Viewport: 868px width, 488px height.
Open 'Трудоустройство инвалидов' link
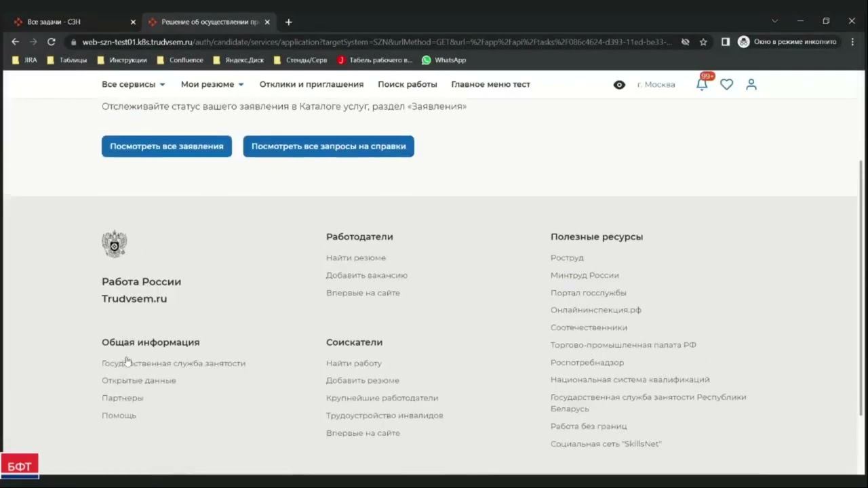[384, 415]
